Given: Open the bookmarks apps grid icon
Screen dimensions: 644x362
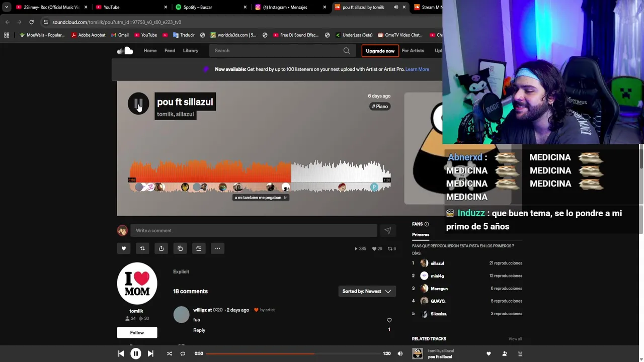Looking at the screenshot, I should pos(7,35).
